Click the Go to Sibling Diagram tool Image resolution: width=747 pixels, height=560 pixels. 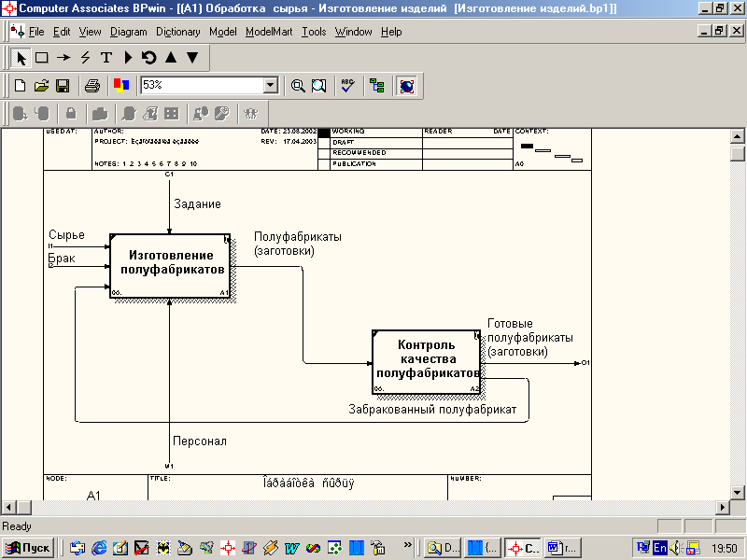149,58
